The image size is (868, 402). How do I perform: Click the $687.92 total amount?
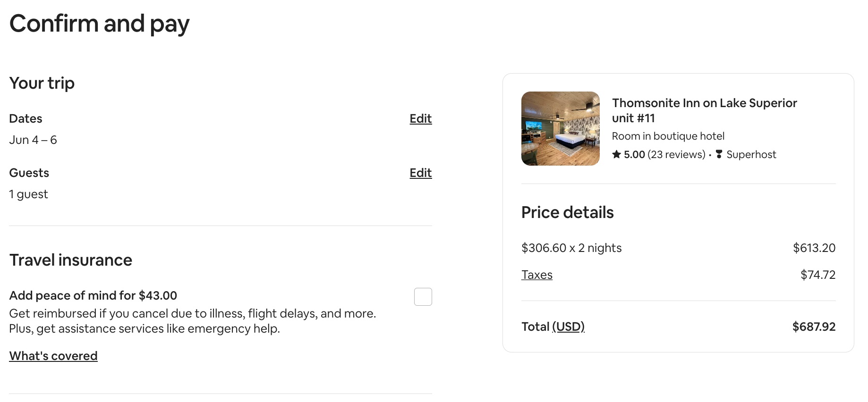click(x=813, y=327)
